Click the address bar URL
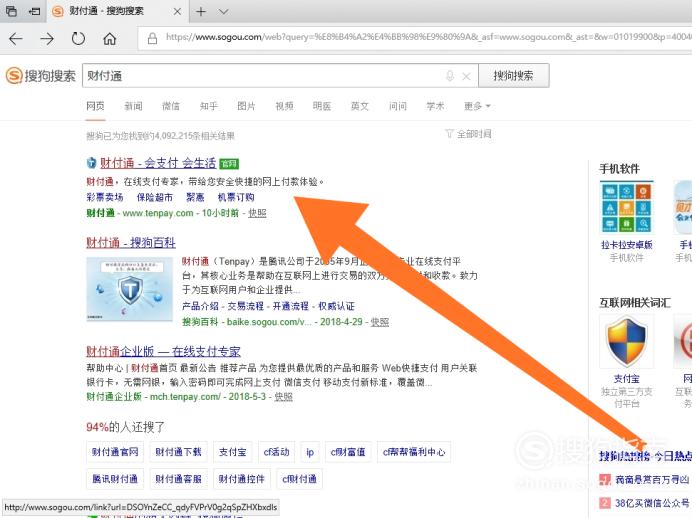Screen dimensions: 692x518 coord(428,38)
